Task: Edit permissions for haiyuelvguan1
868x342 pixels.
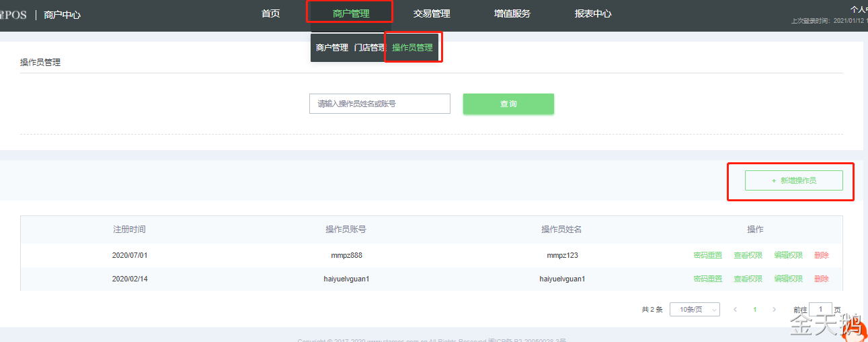Action: (x=788, y=279)
